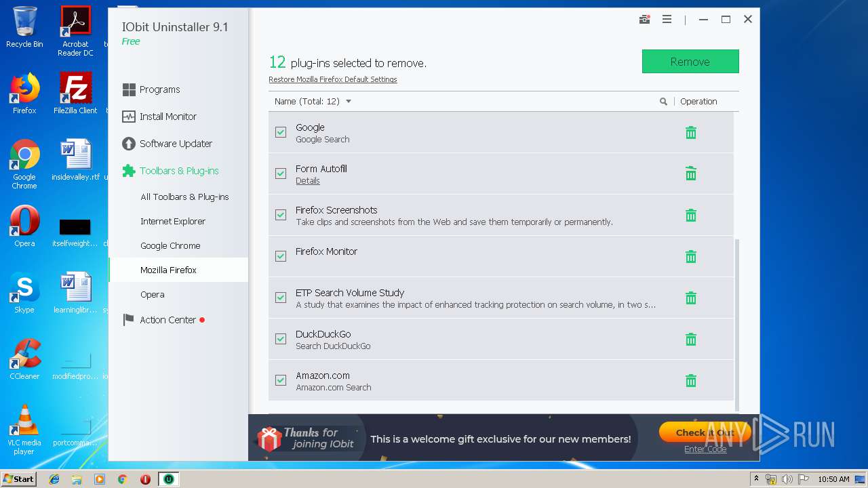The width and height of the screenshot is (868, 488).
Task: Remove Amazon.com using its trash icon
Action: (690, 381)
